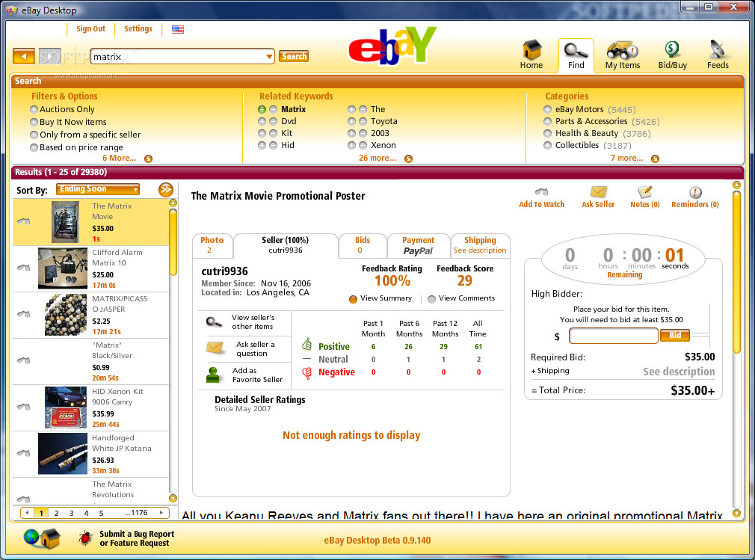Image resolution: width=755 pixels, height=560 pixels.
Task: Open the Bid/Buy section
Action: coord(672,55)
